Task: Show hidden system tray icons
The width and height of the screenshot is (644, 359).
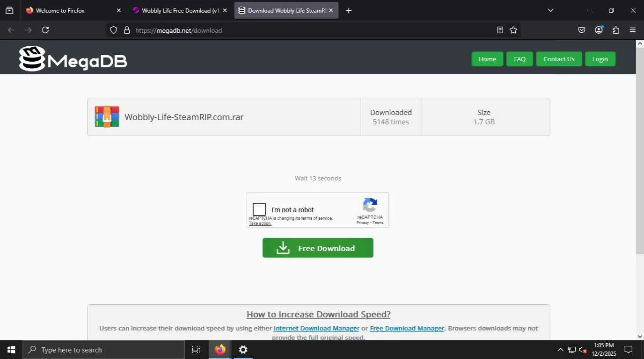Action: (x=560, y=350)
